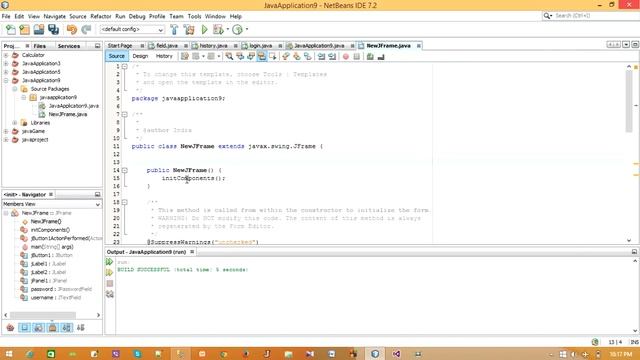Switch to the Services tab
Viewport: 640px width, 360px height.
click(69, 46)
